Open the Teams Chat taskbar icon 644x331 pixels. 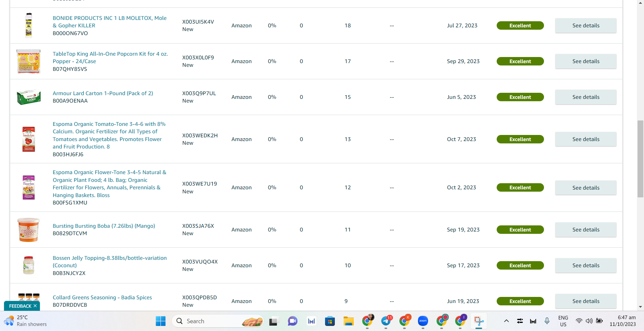293,321
